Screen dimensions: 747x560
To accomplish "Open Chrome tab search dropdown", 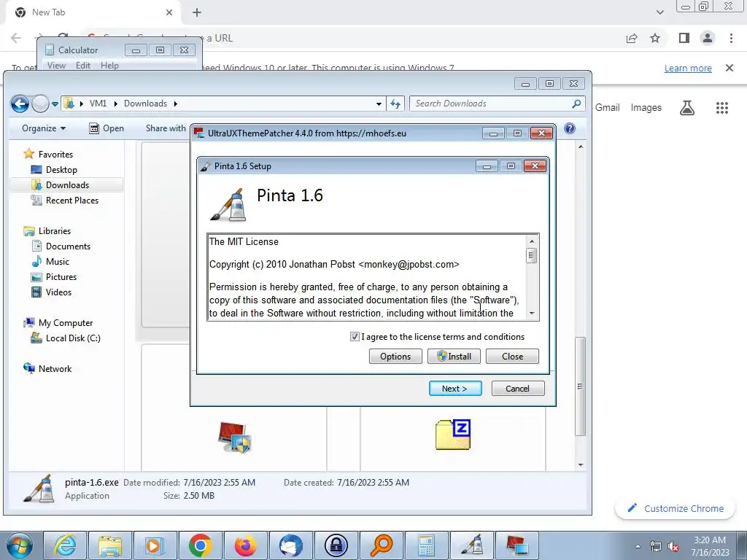I will 659,12.
